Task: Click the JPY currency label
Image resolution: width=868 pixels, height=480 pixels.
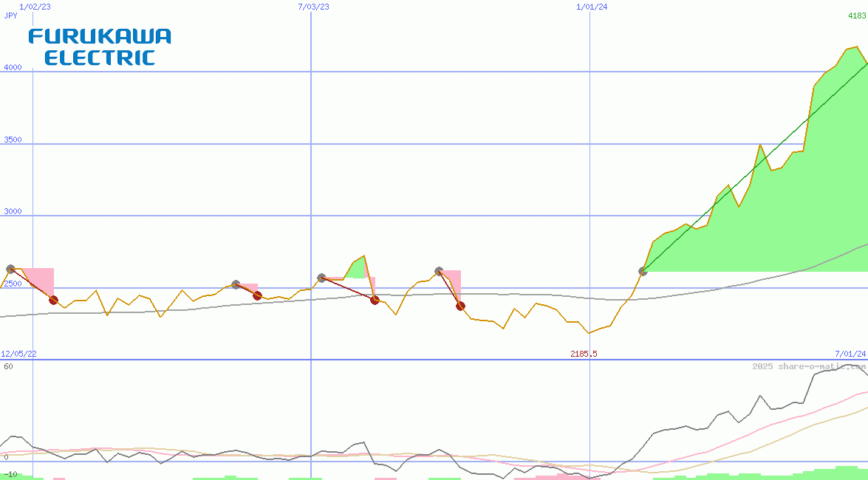Action: pos(11,16)
